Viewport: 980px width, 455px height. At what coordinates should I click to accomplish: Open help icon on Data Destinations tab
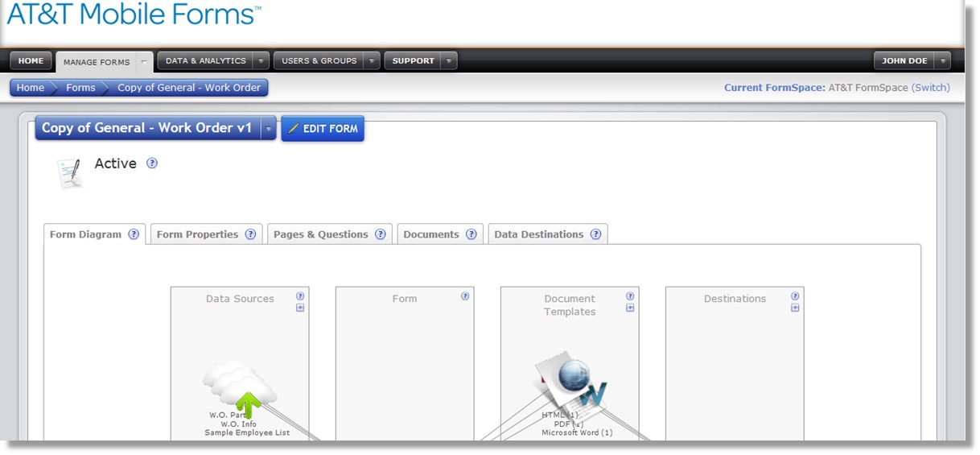(x=595, y=234)
